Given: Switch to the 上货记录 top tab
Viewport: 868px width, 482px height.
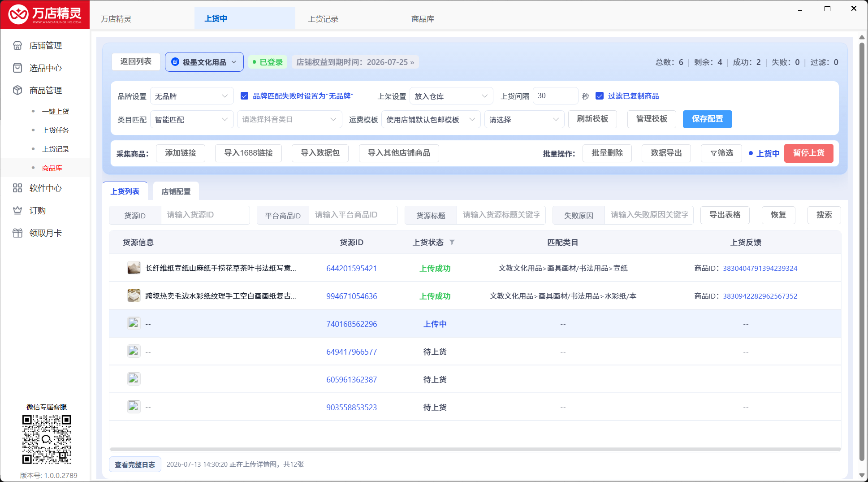Looking at the screenshot, I should click(323, 19).
